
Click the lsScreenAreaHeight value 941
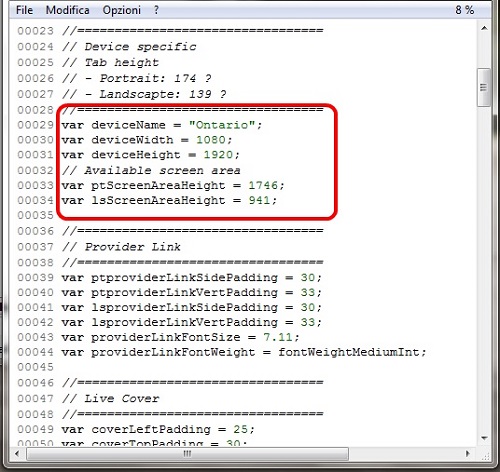[x=259, y=200]
